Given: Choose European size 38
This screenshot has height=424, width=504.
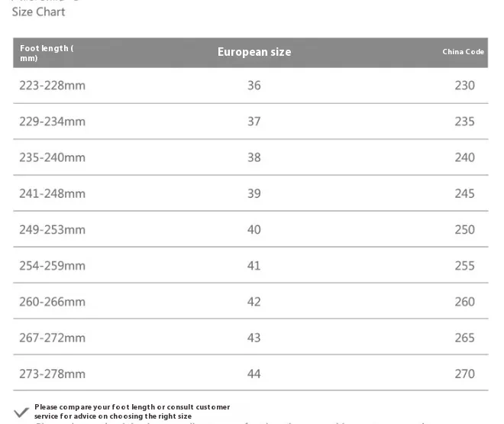Looking at the screenshot, I should [254, 157].
